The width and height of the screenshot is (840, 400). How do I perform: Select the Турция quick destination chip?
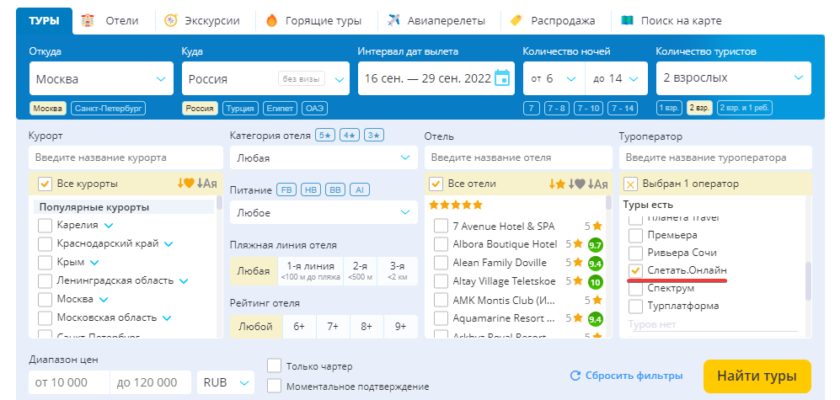(x=240, y=108)
